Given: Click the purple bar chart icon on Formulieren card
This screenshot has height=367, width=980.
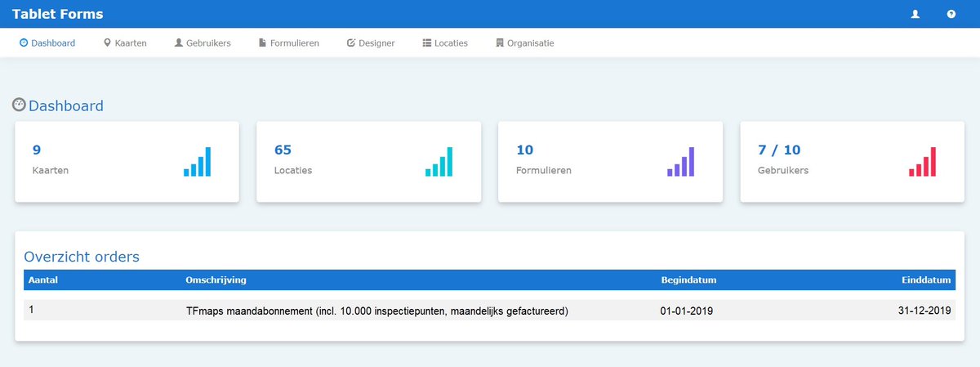Looking at the screenshot, I should pos(681,162).
